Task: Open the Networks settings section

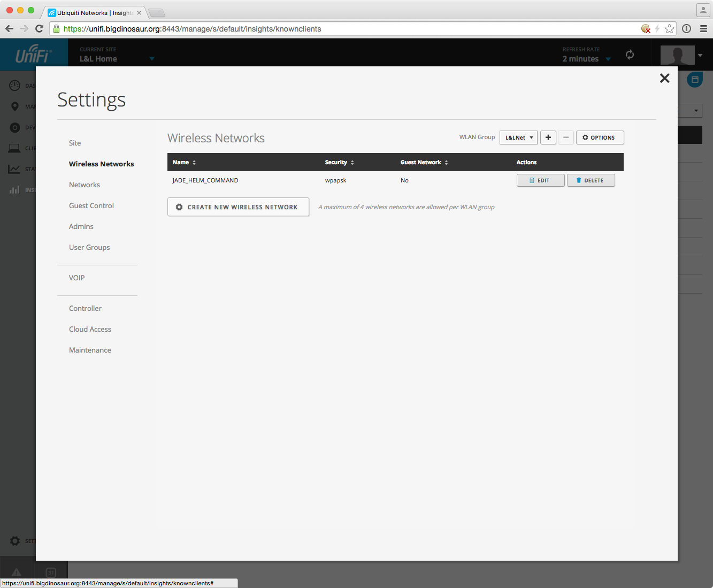Action: click(85, 185)
